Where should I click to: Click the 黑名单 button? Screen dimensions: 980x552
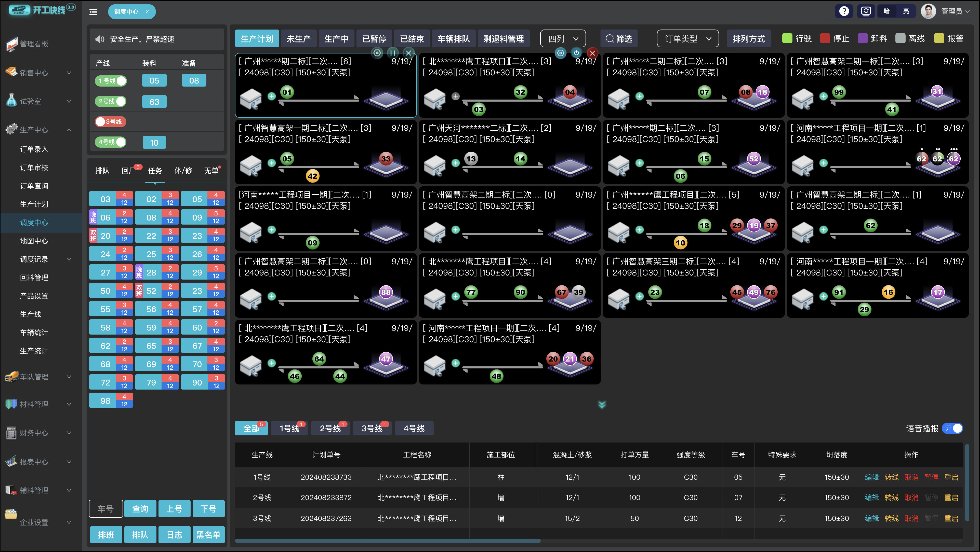pos(208,535)
